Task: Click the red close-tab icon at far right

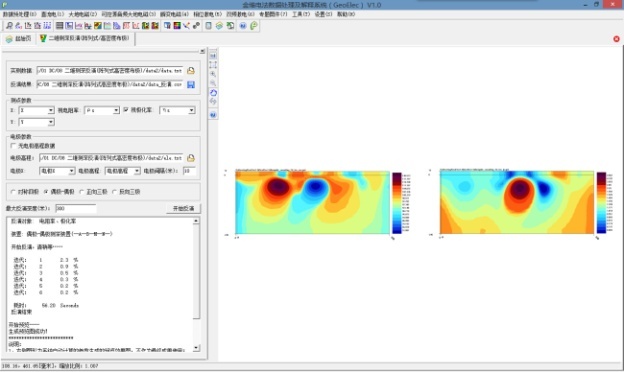Action: click(x=616, y=39)
